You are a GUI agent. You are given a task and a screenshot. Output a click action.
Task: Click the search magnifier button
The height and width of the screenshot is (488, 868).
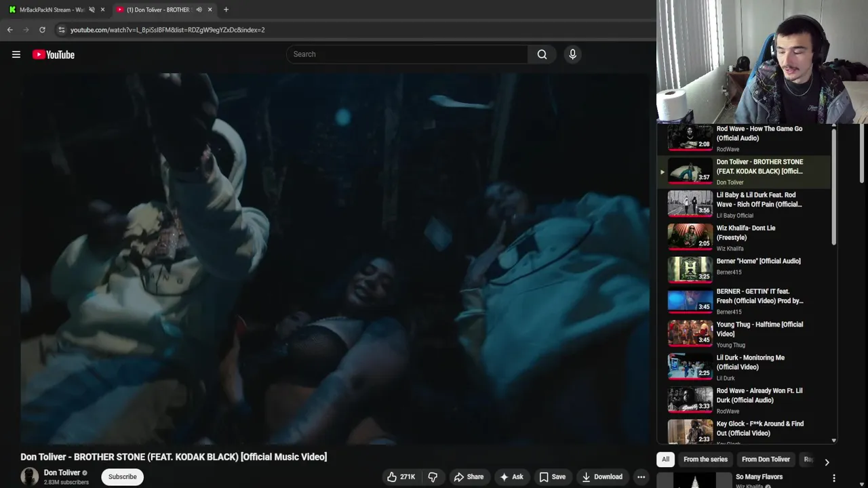542,54
